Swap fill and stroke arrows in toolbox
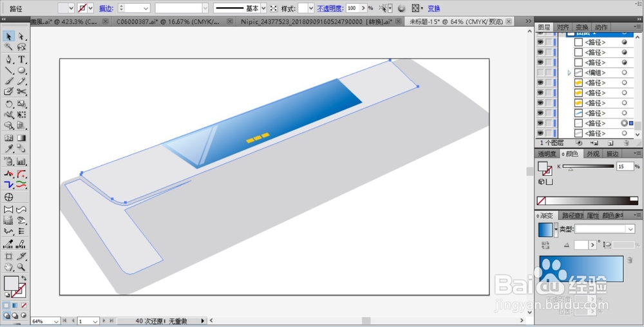The width and height of the screenshot is (644, 327). click(x=23, y=279)
